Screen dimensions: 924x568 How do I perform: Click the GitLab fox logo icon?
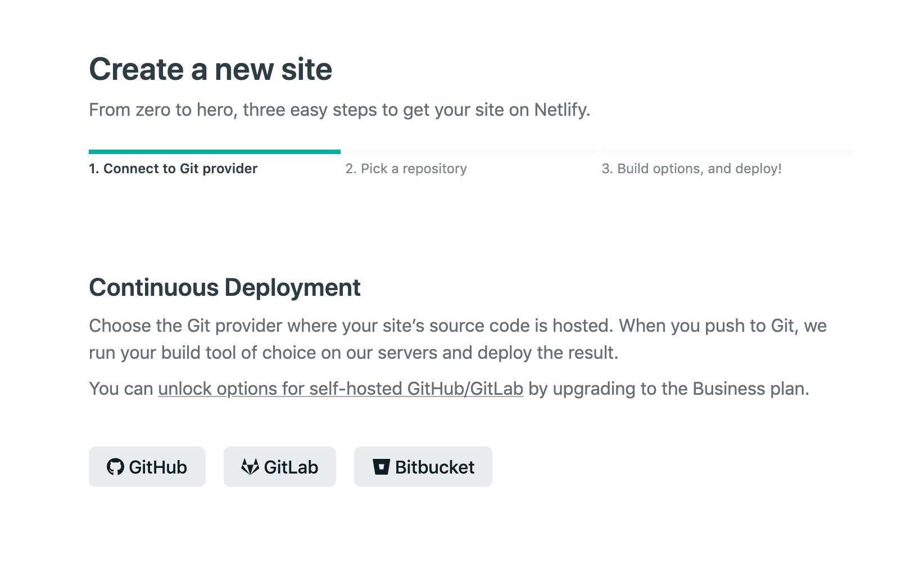tap(250, 467)
